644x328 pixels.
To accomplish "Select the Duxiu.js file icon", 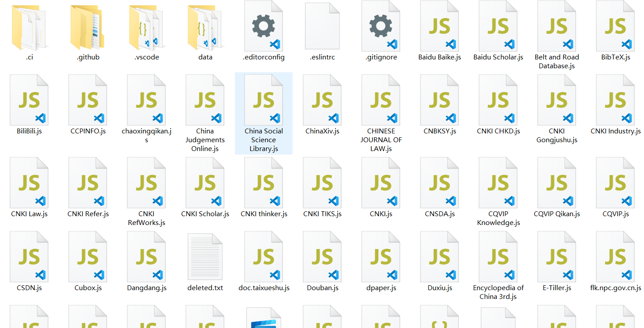I will click(439, 256).
